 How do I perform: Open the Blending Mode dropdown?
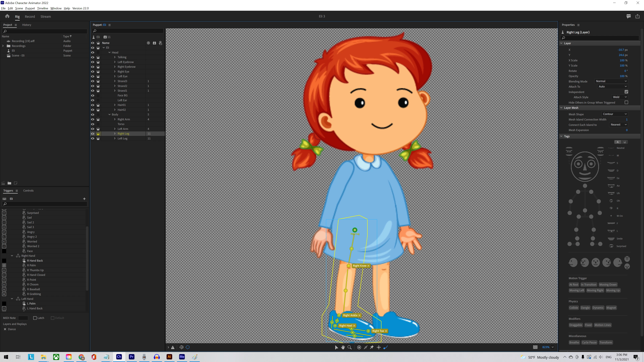click(x=611, y=81)
